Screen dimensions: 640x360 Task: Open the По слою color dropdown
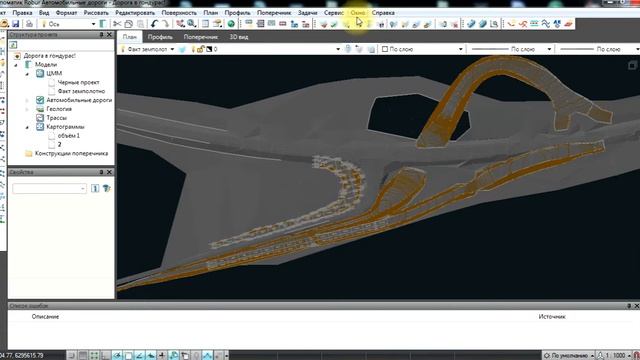coord(460,49)
